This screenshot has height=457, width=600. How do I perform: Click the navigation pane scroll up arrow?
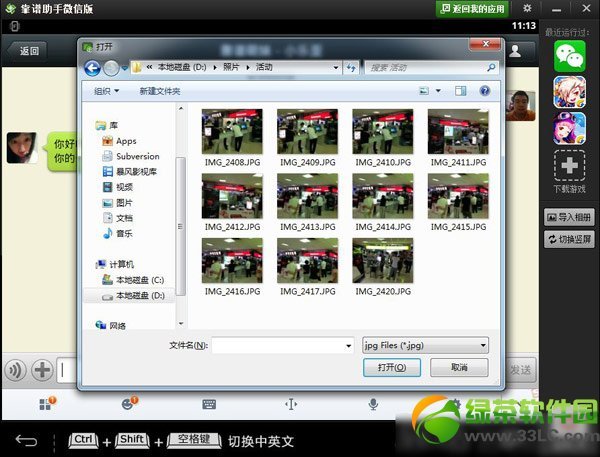click(x=181, y=109)
